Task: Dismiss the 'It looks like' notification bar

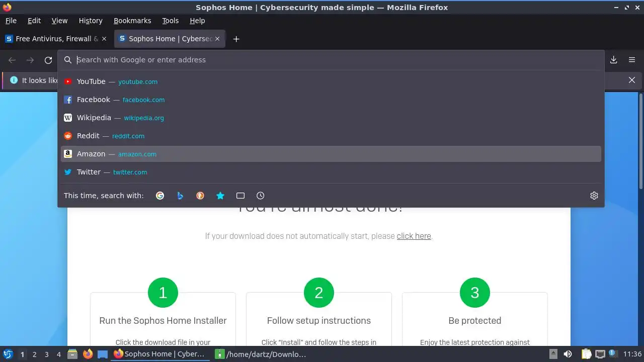Action: (632, 80)
